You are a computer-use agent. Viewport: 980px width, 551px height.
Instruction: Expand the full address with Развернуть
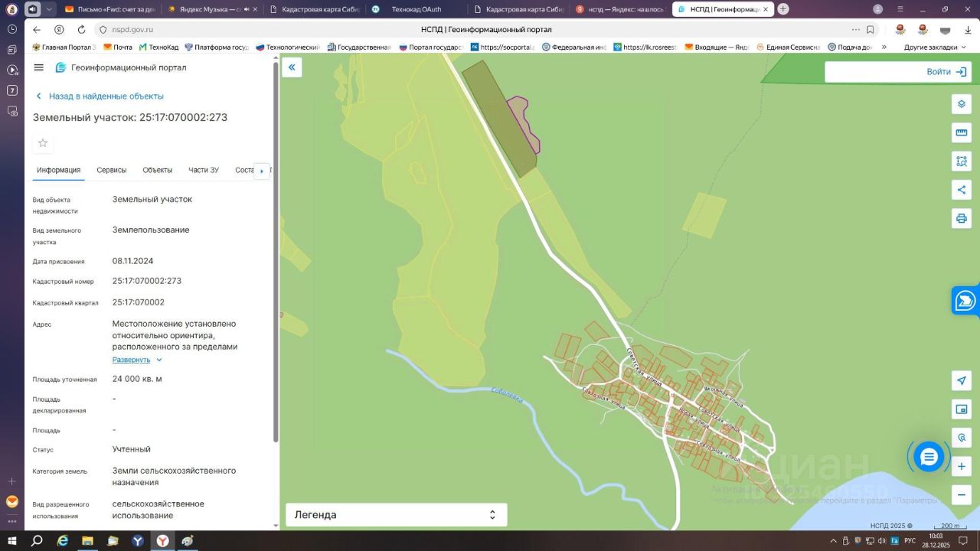(138, 360)
